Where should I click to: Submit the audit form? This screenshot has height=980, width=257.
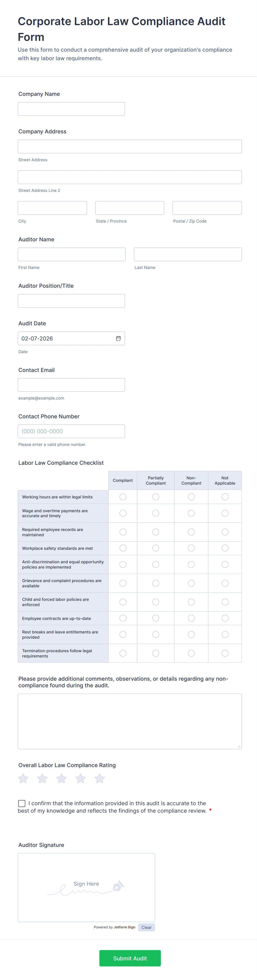130,958
